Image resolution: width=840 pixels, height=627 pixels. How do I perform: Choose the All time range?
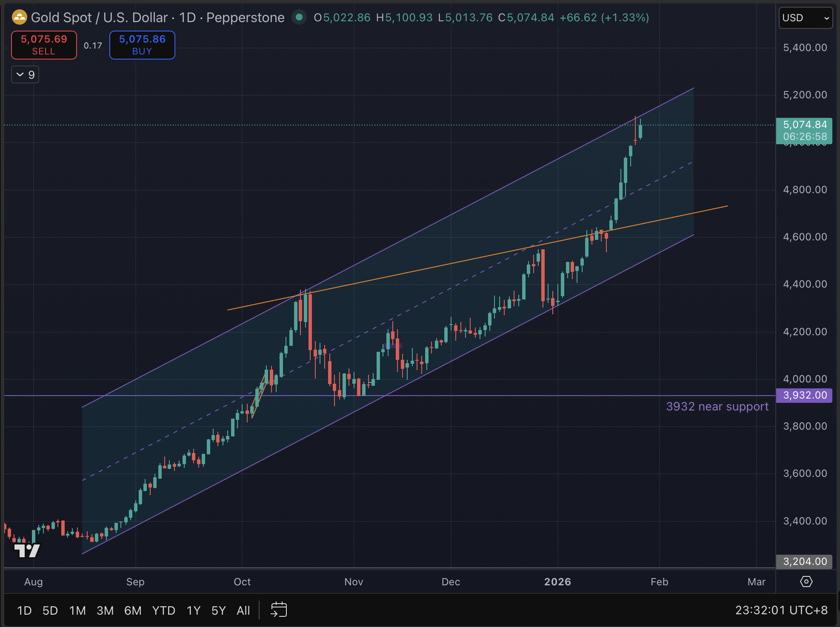243,610
